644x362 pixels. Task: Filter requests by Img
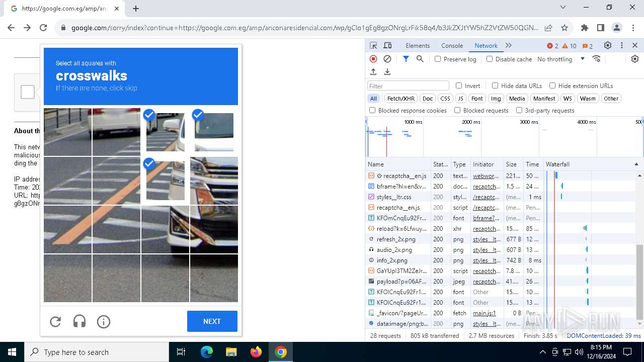point(496,99)
